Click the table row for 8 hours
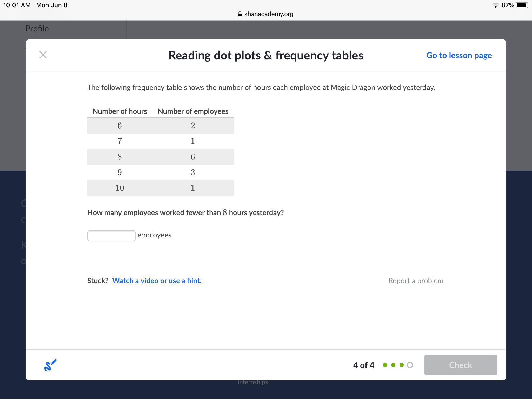This screenshot has height=399, width=532. click(x=160, y=157)
